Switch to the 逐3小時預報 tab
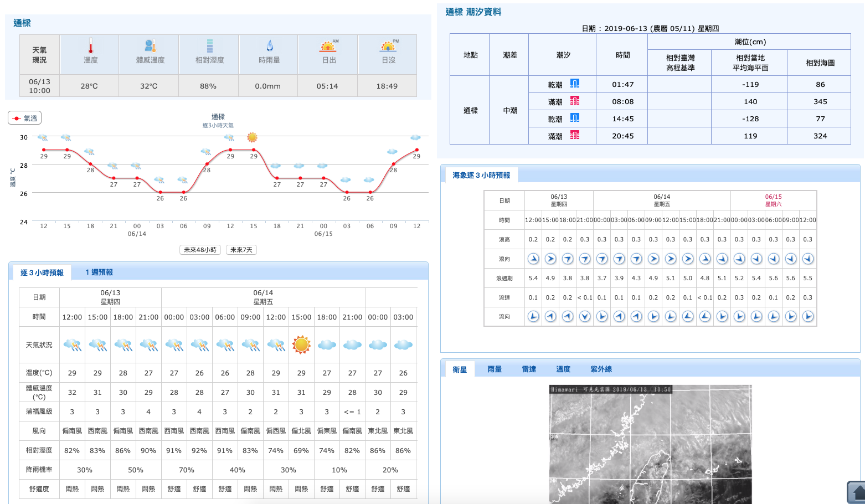Image resolution: width=865 pixels, height=504 pixels. click(42, 272)
